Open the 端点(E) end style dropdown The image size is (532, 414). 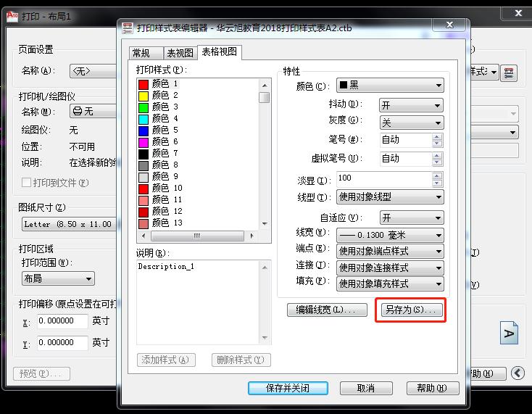(x=390, y=252)
